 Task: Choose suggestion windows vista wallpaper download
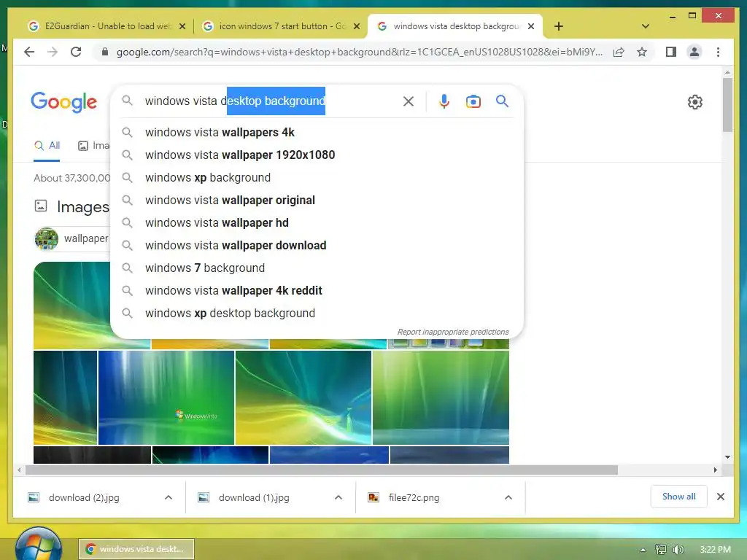coord(317,245)
